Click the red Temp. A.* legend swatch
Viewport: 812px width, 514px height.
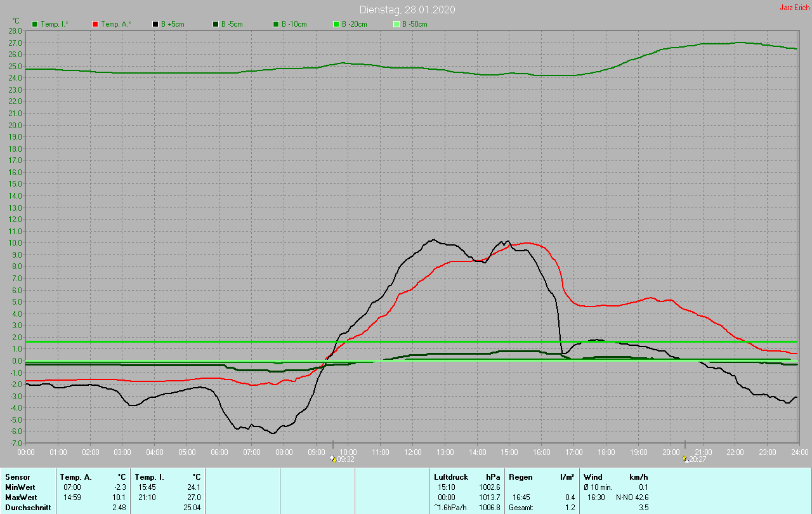point(95,24)
